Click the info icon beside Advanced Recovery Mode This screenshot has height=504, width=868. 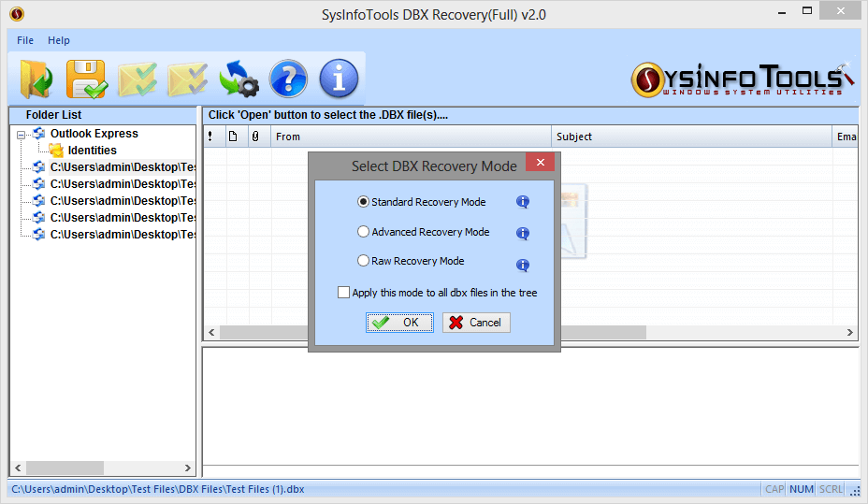click(x=523, y=234)
